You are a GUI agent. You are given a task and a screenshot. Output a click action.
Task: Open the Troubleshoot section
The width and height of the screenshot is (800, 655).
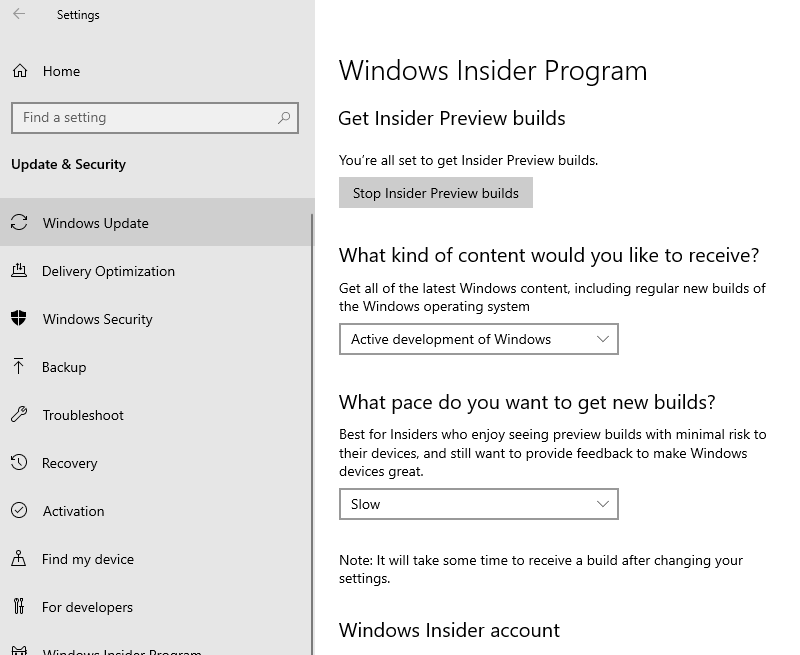click(x=155, y=415)
